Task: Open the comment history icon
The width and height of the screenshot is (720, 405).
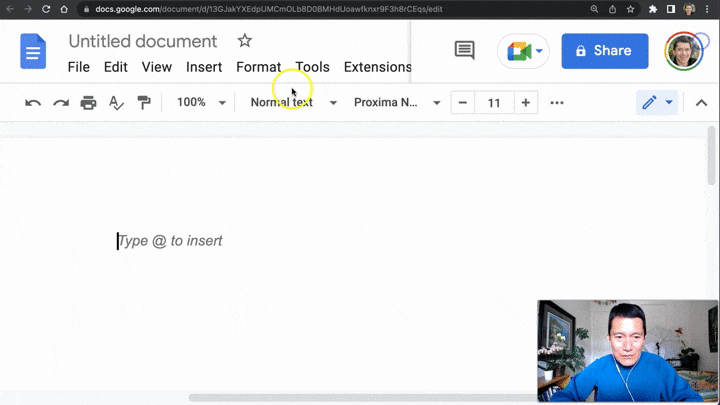Action: click(x=464, y=51)
